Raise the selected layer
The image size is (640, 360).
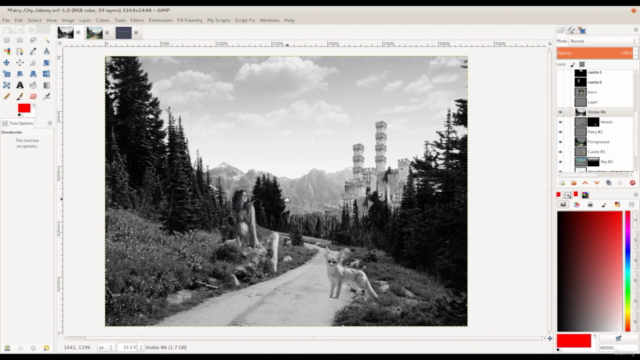[x=585, y=183]
